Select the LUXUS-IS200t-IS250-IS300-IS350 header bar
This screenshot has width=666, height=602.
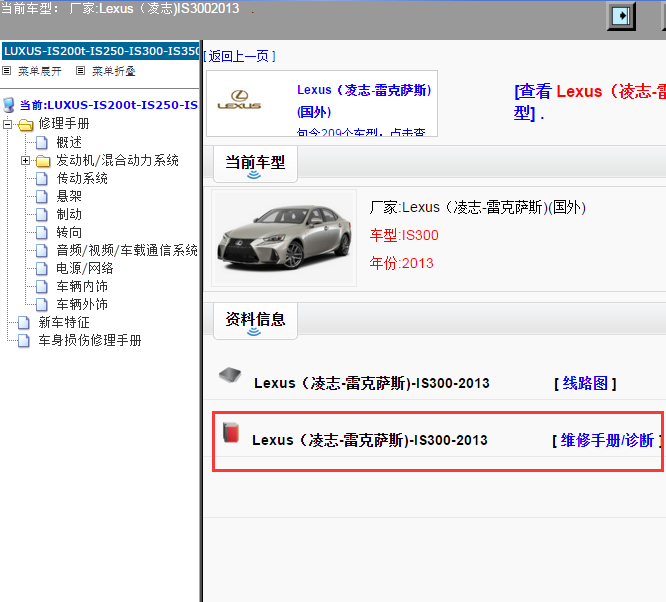(x=101, y=51)
